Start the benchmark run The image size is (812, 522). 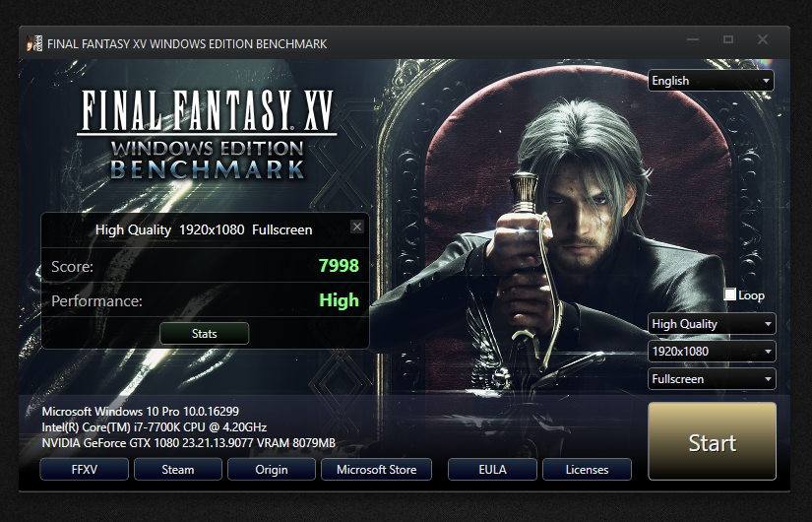712,441
